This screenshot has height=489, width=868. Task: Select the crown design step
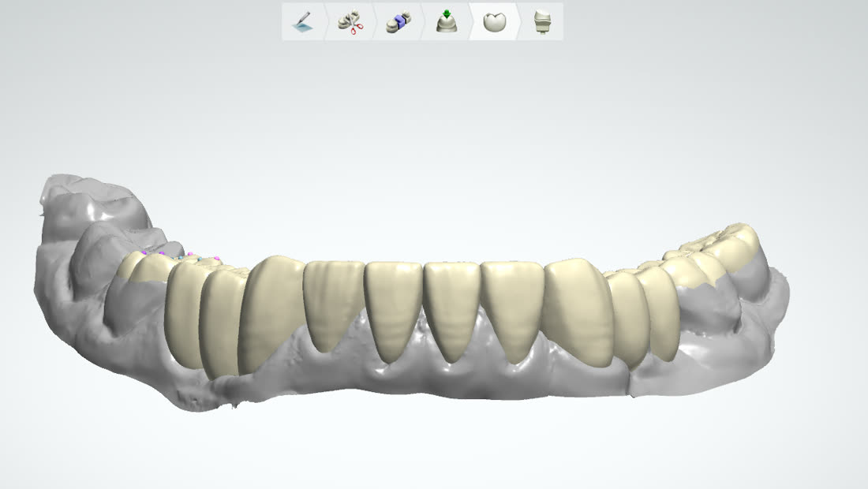[x=494, y=22]
